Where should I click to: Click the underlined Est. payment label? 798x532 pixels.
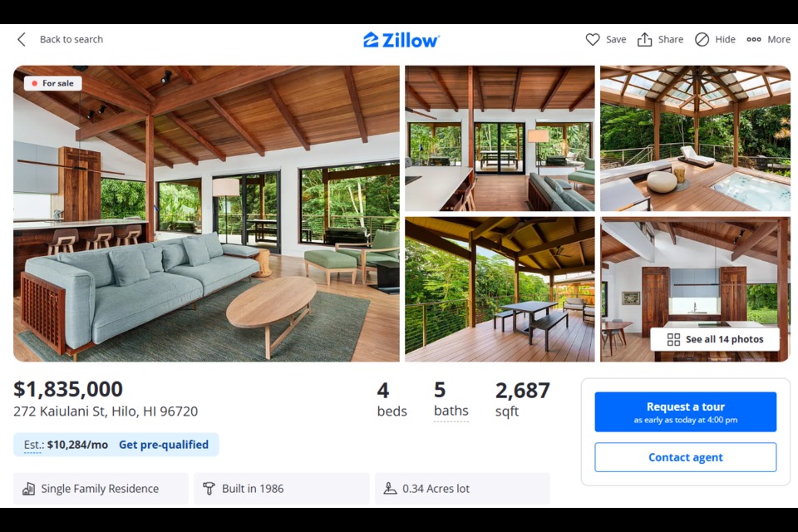click(x=33, y=445)
